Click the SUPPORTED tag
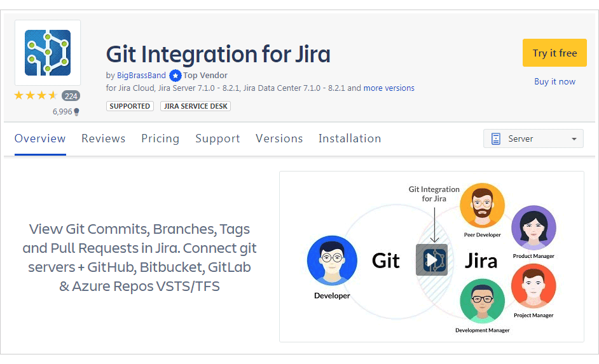The width and height of the screenshot is (599, 364). [130, 106]
